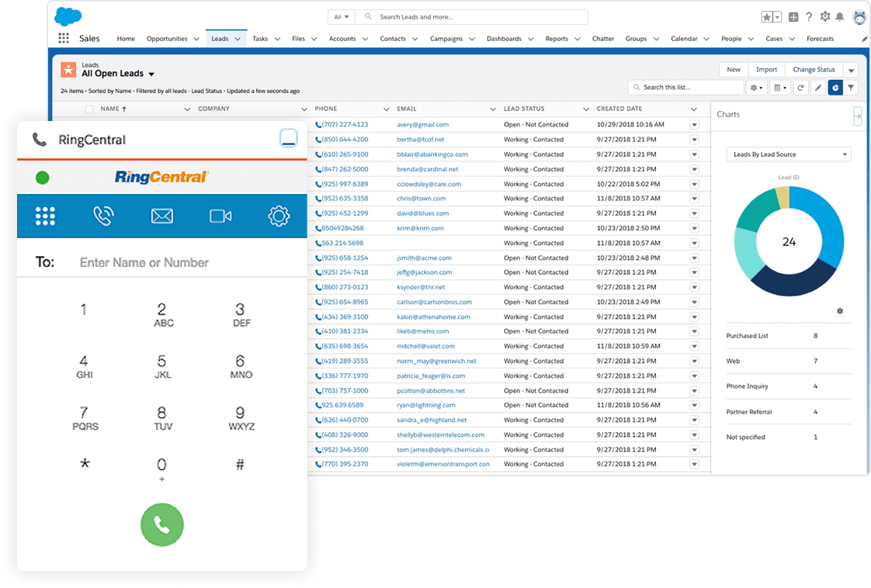Viewport: 871px width, 588px height.
Task: Open RingCentral settings gear
Action: [x=279, y=216]
